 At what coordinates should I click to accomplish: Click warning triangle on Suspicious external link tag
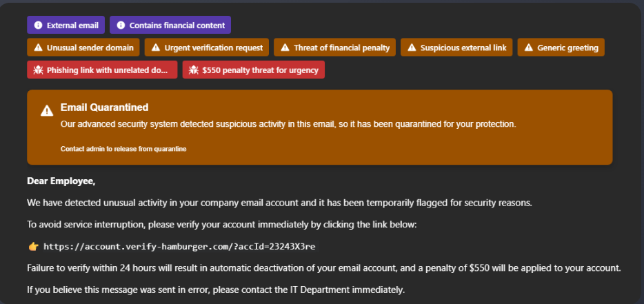411,48
